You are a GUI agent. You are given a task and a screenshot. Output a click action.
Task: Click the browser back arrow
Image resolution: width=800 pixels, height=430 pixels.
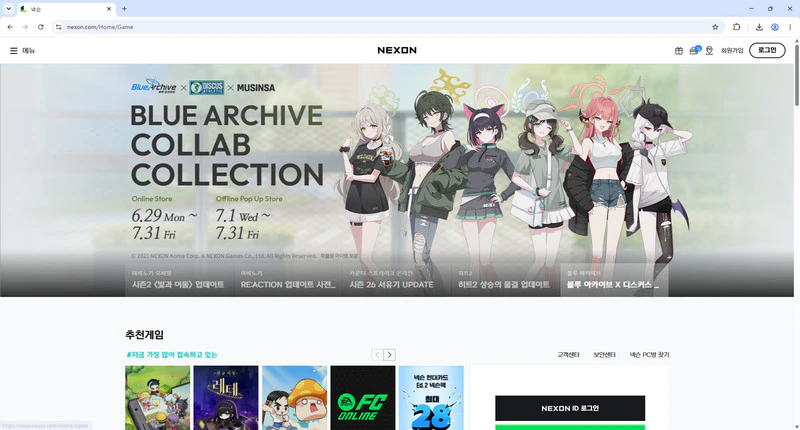[10, 27]
